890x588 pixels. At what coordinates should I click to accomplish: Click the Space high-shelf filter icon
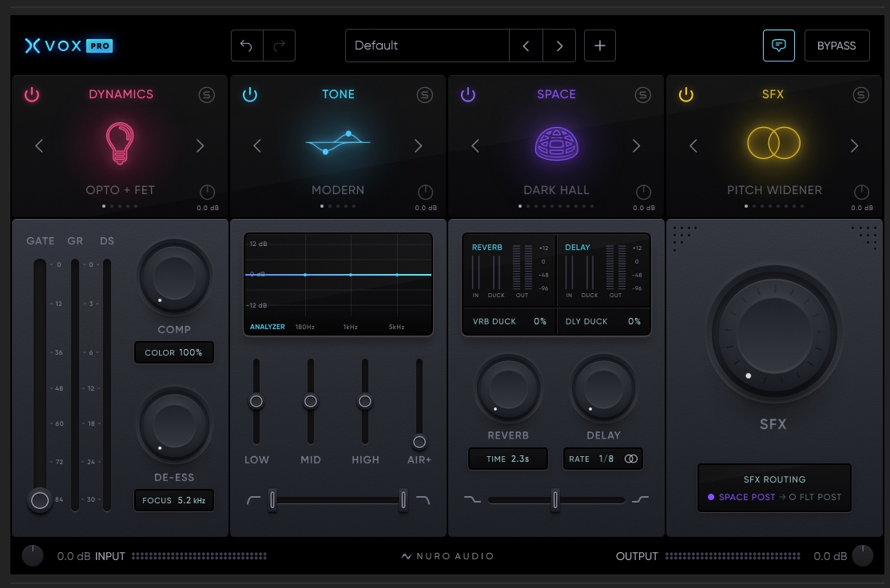640,500
